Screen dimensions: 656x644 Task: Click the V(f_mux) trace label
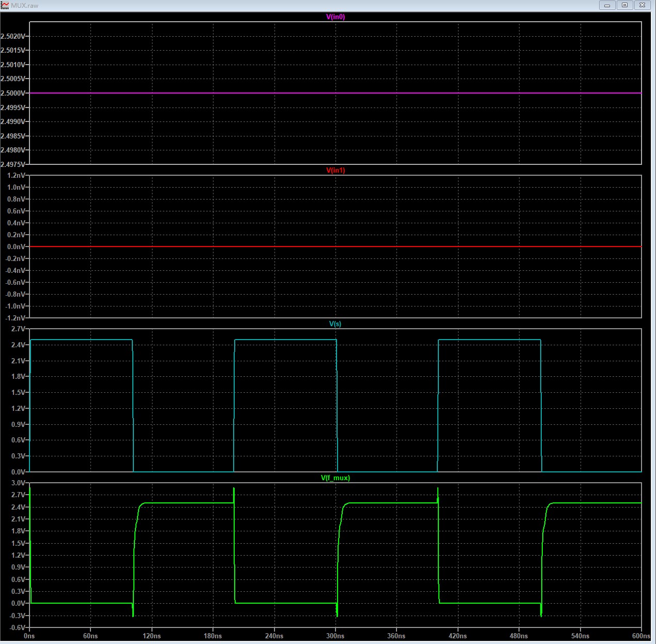(335, 478)
